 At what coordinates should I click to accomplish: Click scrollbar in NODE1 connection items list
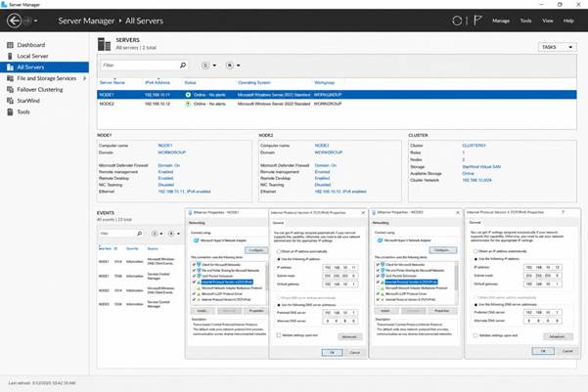[267, 277]
